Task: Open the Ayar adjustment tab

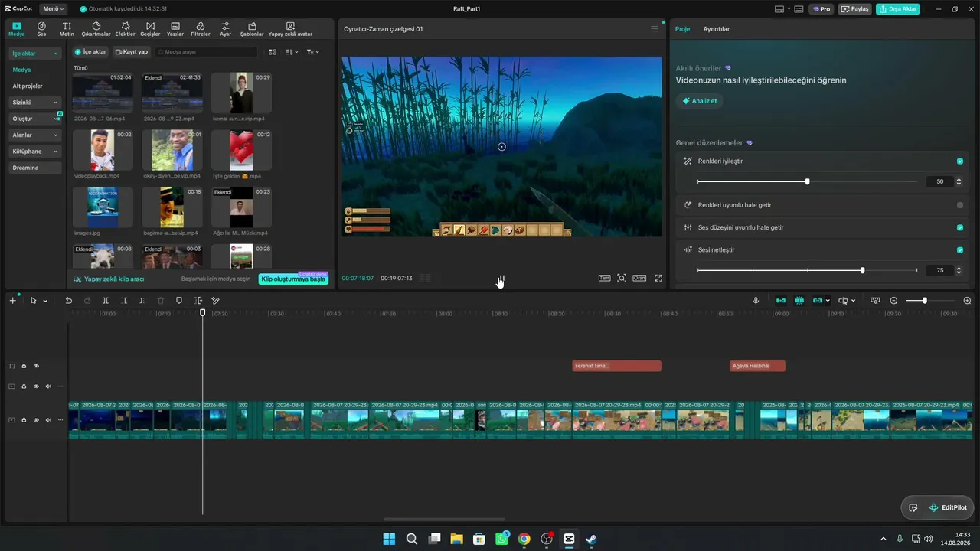Action: (225, 29)
